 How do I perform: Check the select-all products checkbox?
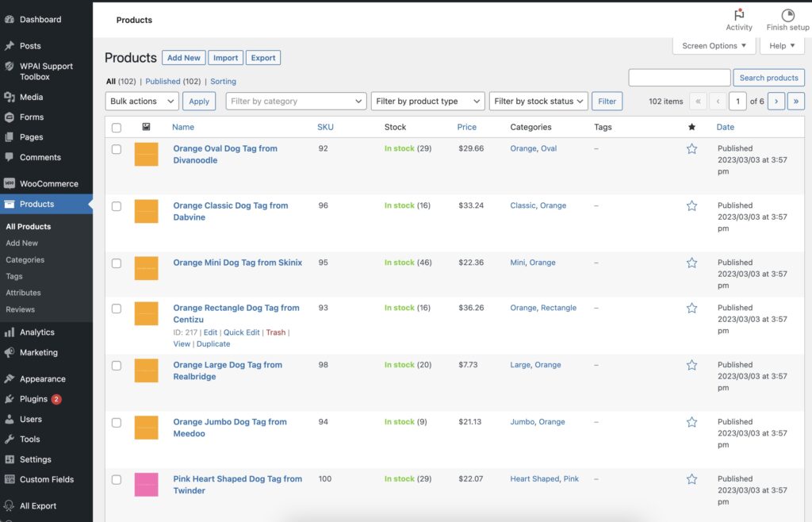pyautogui.click(x=116, y=126)
